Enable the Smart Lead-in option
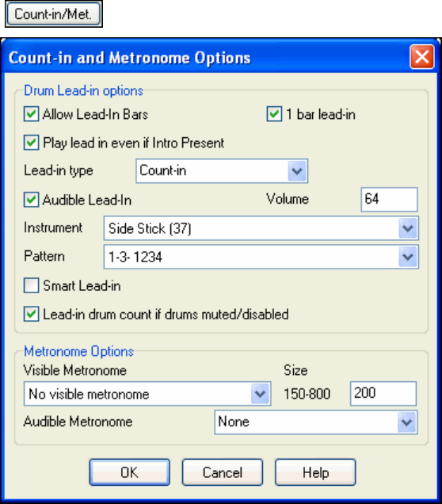442x504 pixels. pos(31,285)
